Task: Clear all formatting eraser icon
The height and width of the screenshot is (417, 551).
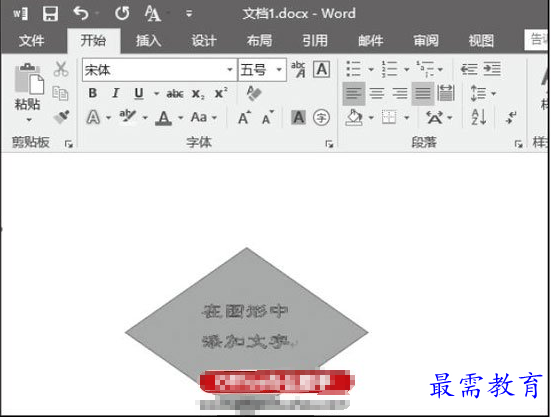Action: tap(254, 93)
